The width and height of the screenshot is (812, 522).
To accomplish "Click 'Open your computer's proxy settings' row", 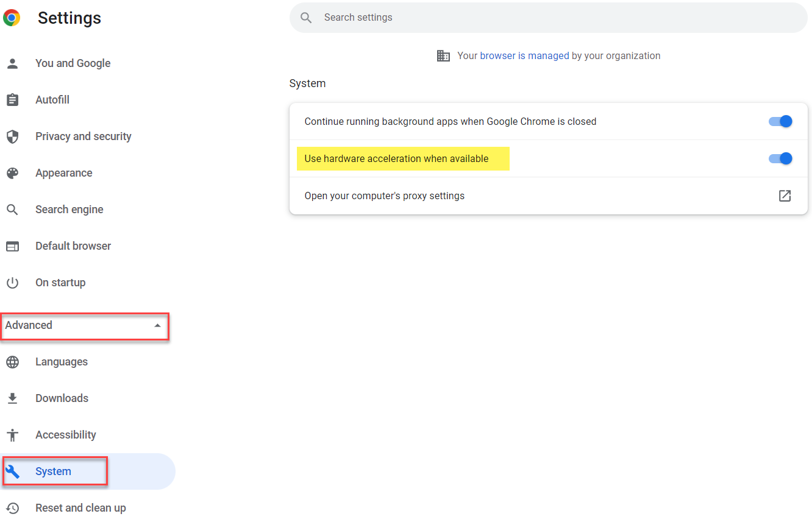I will point(385,196).
